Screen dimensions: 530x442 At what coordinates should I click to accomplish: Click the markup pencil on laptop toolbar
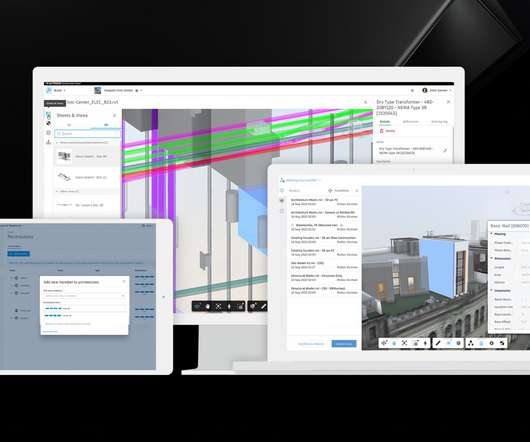click(x=438, y=343)
